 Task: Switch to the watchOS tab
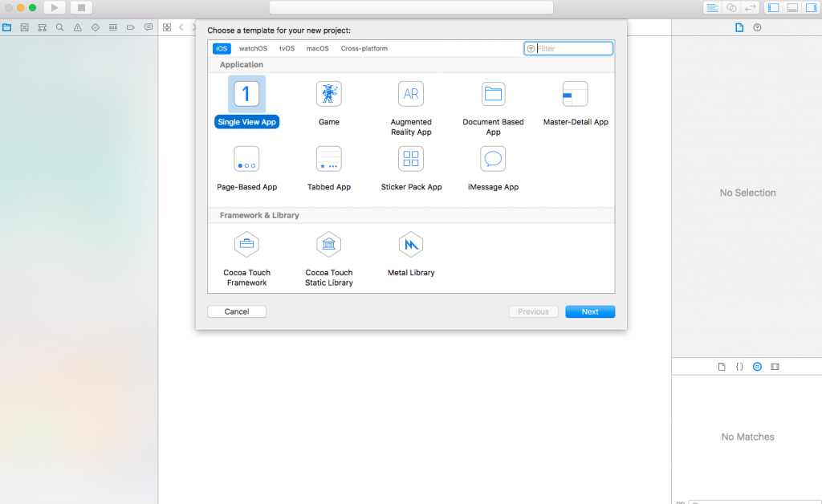[253, 48]
